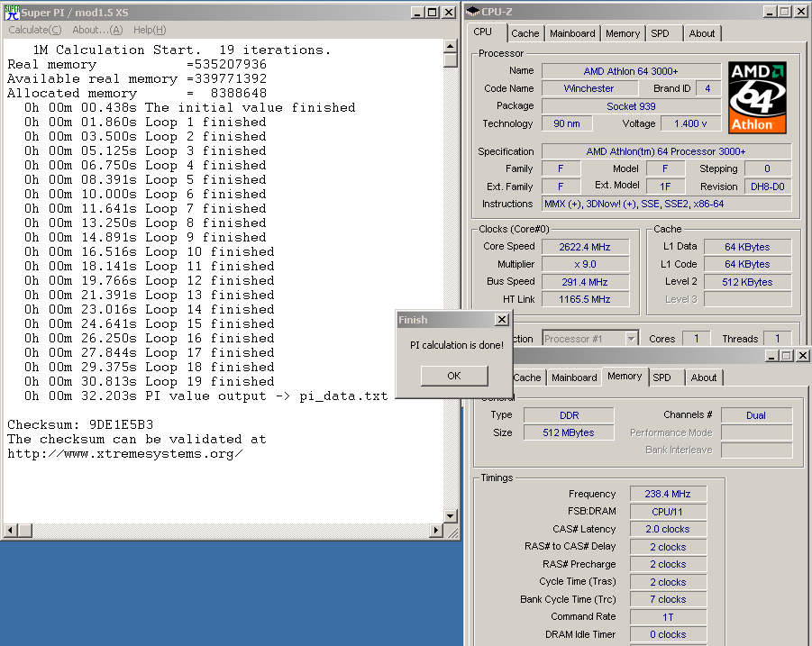Maximize the Super PI window
The height and width of the screenshot is (646, 812).
point(433,13)
